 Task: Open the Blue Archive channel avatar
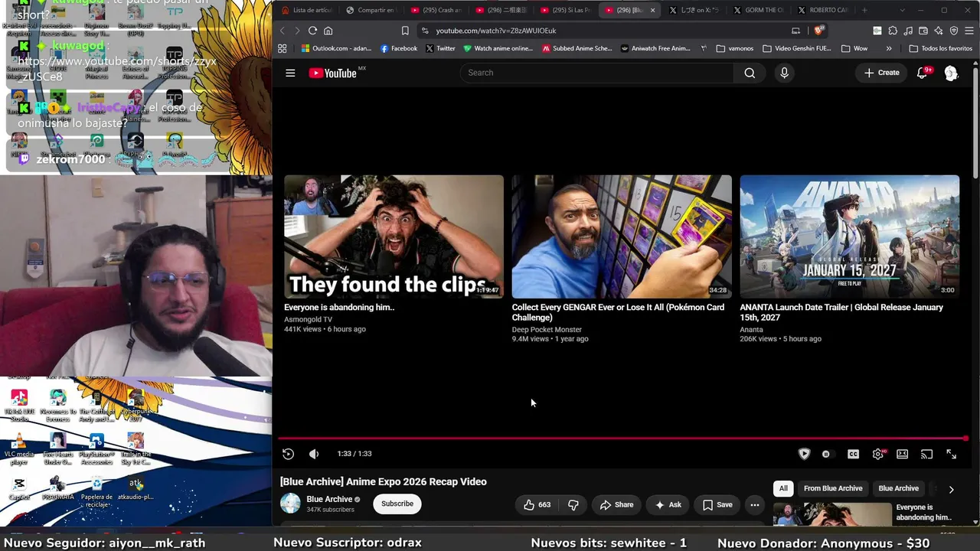coord(290,504)
